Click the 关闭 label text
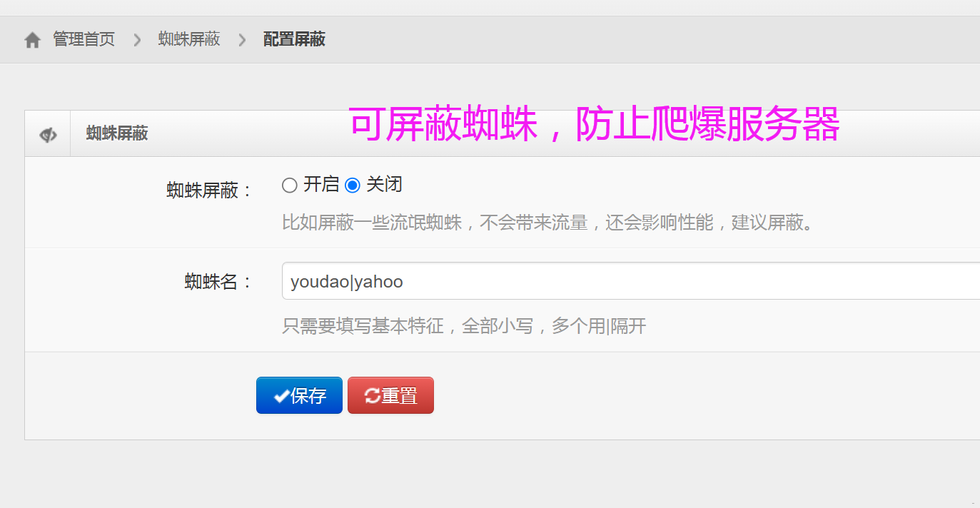This screenshot has height=508, width=980. (x=385, y=185)
